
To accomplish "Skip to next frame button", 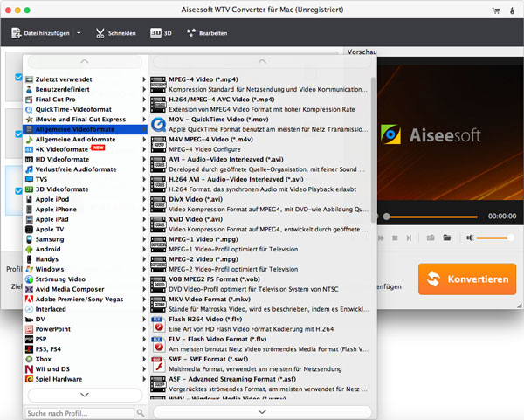I will point(409,238).
